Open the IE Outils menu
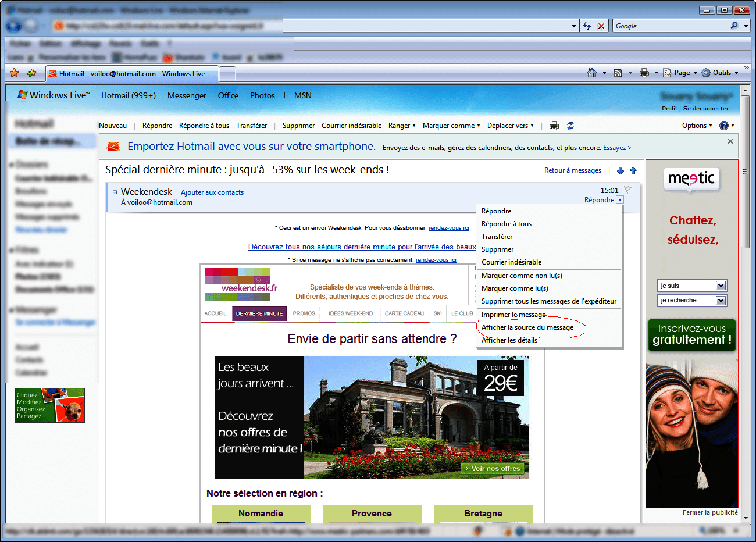 [720, 73]
